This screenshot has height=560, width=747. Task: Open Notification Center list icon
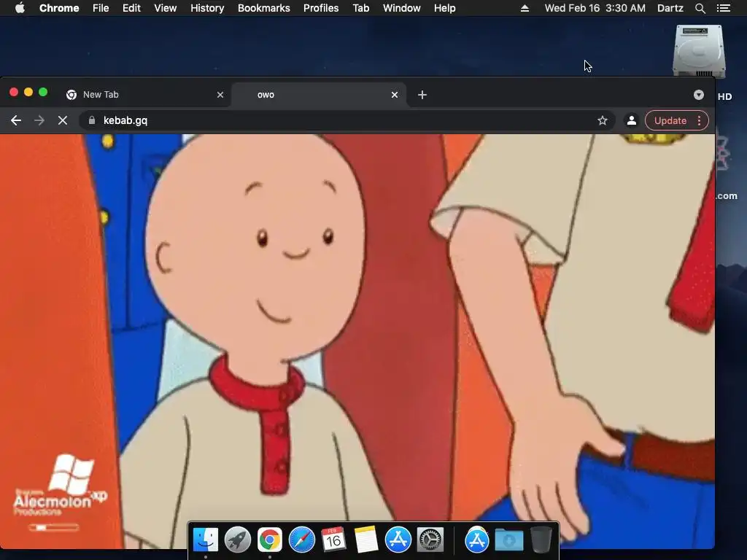coord(724,8)
